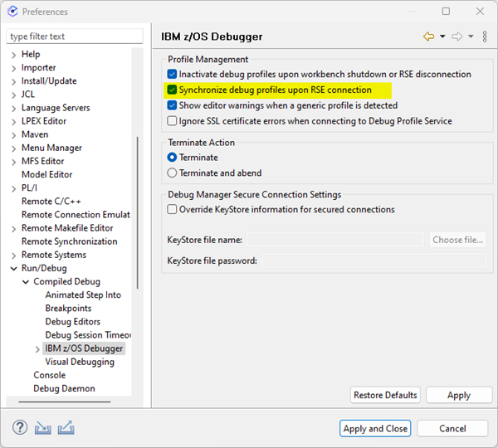Click Apply and Close button

tap(375, 428)
